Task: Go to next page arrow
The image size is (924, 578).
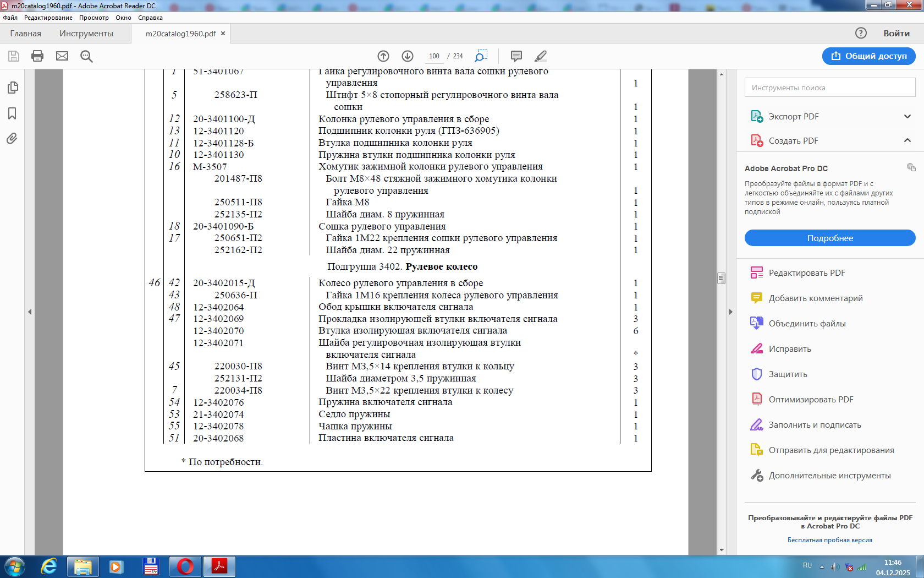Action: (408, 56)
